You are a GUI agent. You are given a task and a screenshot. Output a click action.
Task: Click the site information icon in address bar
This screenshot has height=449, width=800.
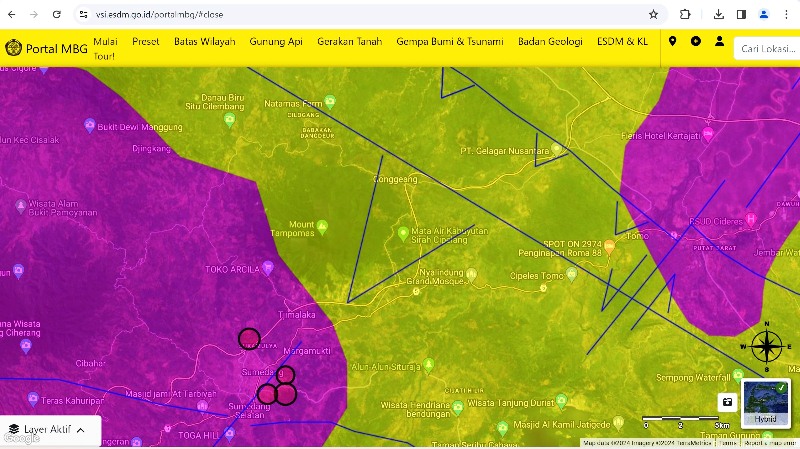83,14
